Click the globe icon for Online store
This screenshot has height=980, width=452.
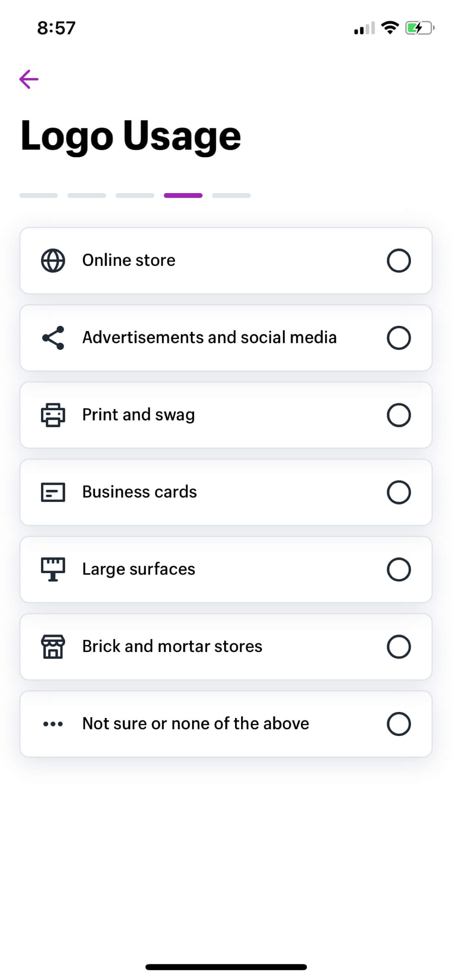click(x=53, y=261)
